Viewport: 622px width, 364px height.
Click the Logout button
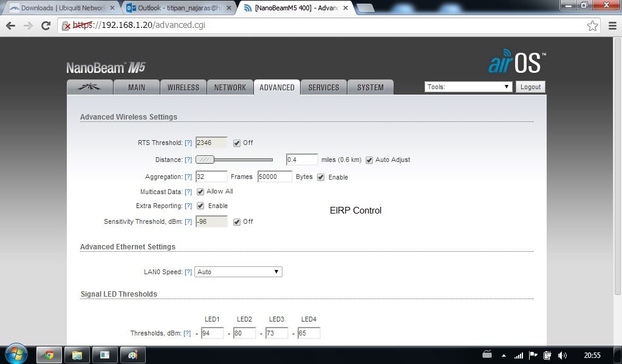530,87
